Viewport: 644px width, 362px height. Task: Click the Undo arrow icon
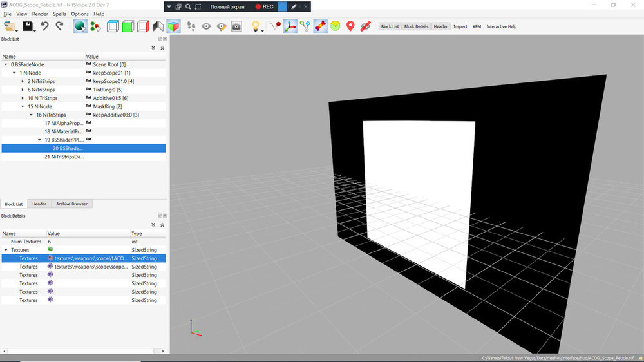pyautogui.click(x=45, y=26)
